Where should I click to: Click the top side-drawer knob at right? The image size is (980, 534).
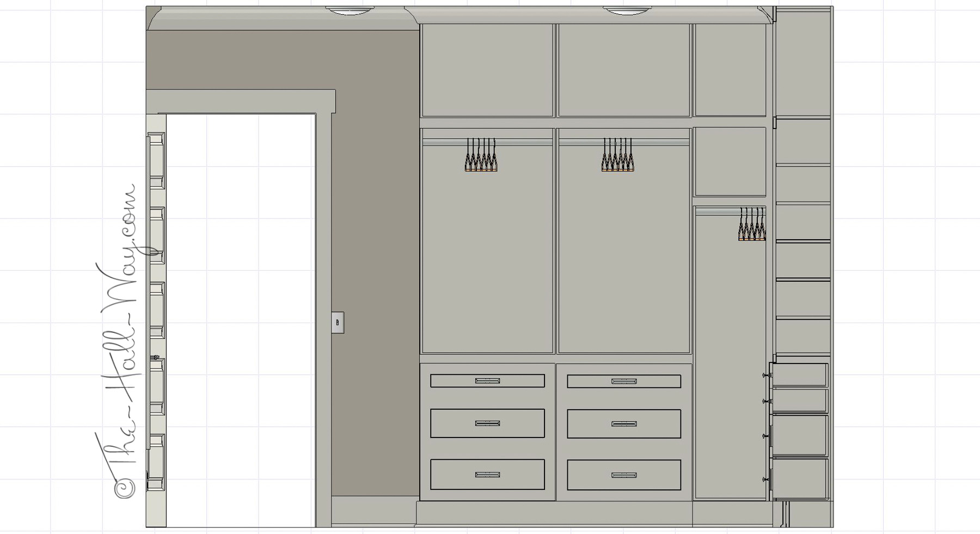tap(765, 375)
